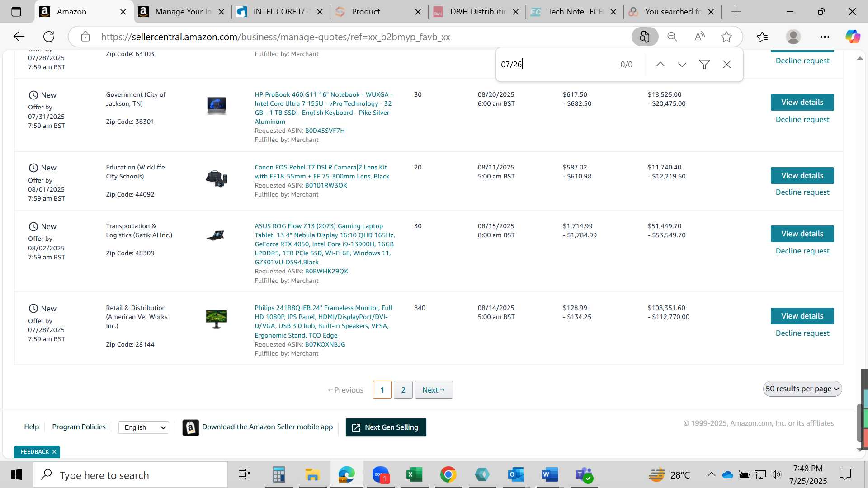The width and height of the screenshot is (868, 488).
Task: Launch the Copilot sidebar icon
Action: 853,37
